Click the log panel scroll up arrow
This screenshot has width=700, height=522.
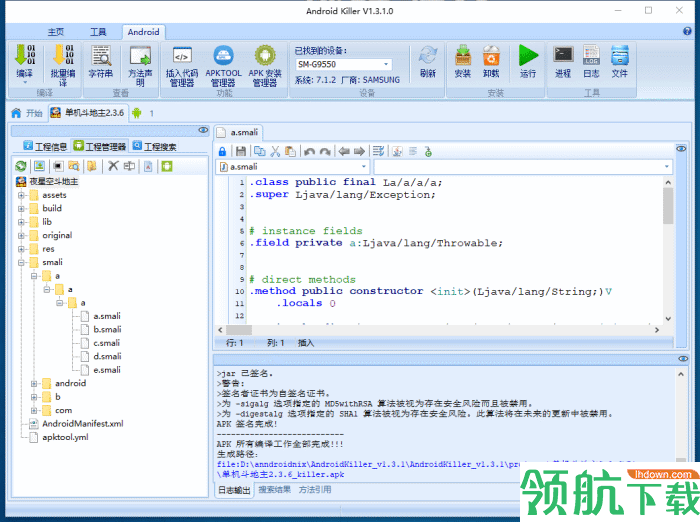(x=681, y=374)
